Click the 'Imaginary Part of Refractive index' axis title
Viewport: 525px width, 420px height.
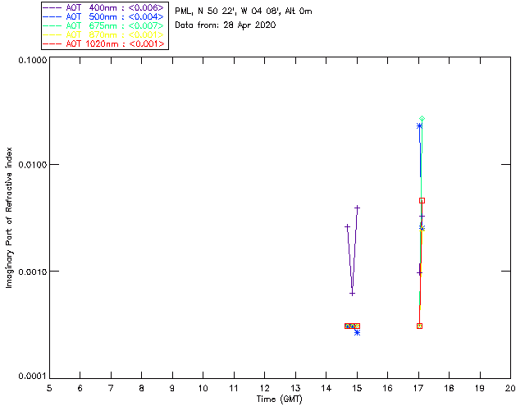[x=9, y=217]
